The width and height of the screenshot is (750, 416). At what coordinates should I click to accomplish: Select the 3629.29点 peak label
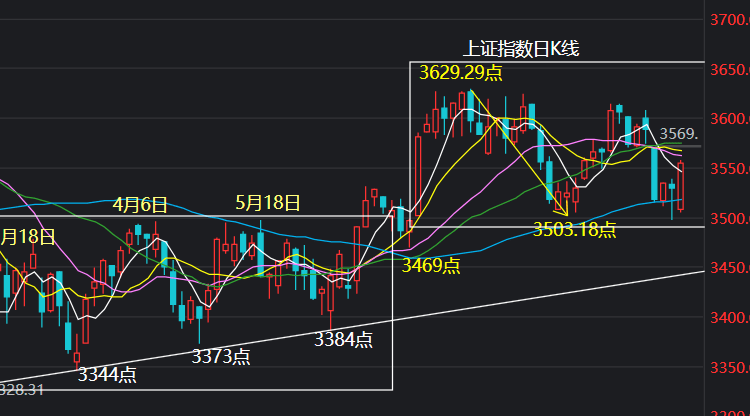click(x=461, y=73)
